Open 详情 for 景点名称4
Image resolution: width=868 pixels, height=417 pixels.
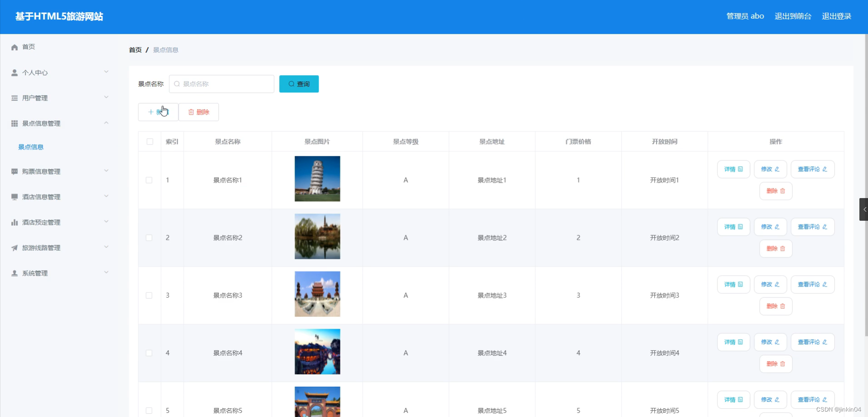733,342
